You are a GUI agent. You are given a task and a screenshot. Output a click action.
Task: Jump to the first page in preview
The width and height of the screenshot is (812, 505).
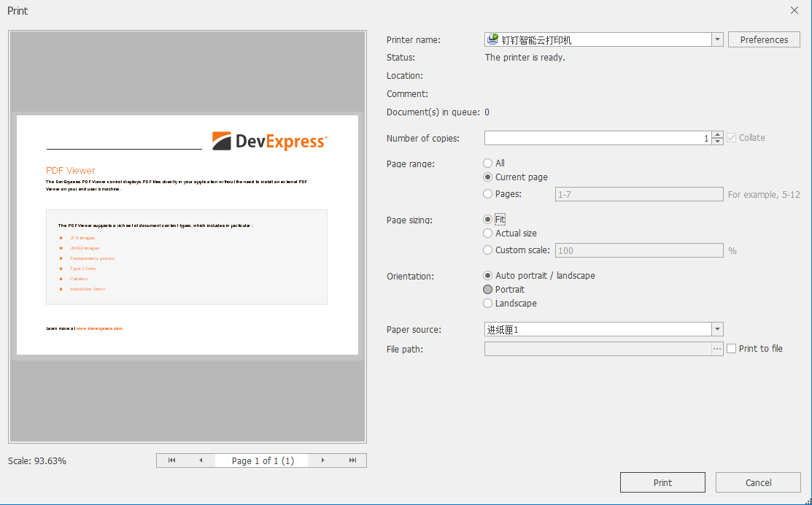171,460
